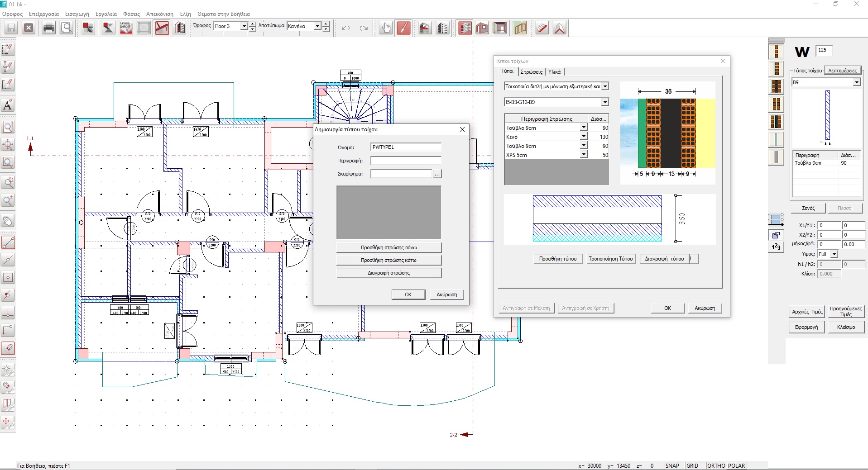This screenshot has width=868, height=470.
Task: Click the 123 numbering icon
Action: pos(776,247)
